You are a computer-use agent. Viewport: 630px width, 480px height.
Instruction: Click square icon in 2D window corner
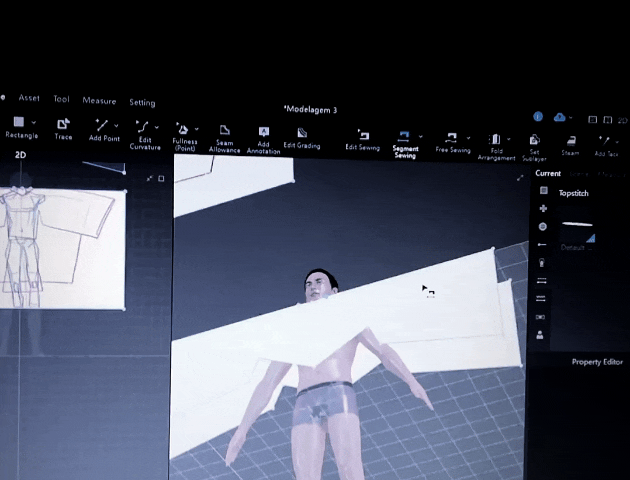pyautogui.click(x=161, y=178)
